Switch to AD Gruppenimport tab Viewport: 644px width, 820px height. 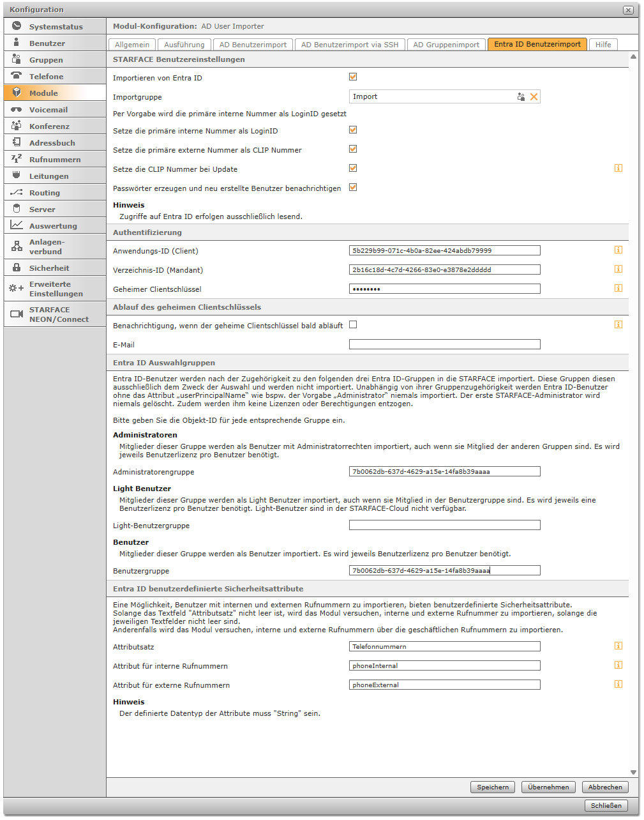click(446, 45)
